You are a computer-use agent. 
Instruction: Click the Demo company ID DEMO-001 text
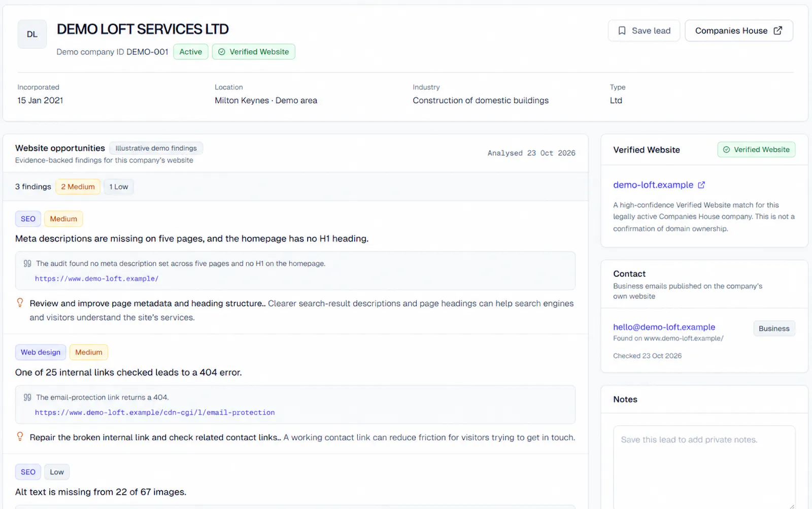tap(112, 52)
